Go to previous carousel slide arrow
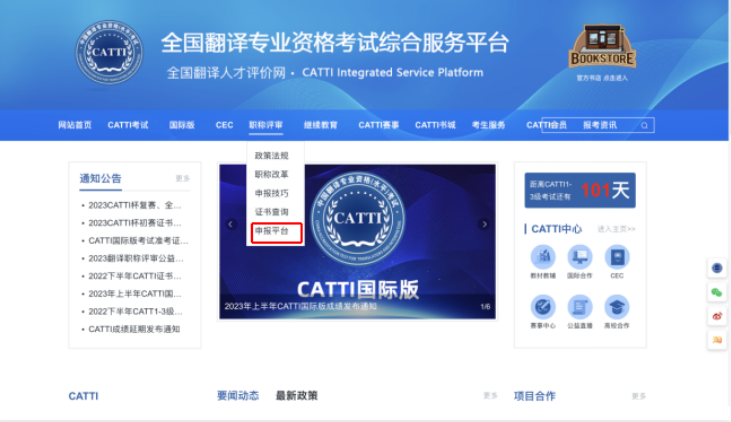 tap(231, 224)
